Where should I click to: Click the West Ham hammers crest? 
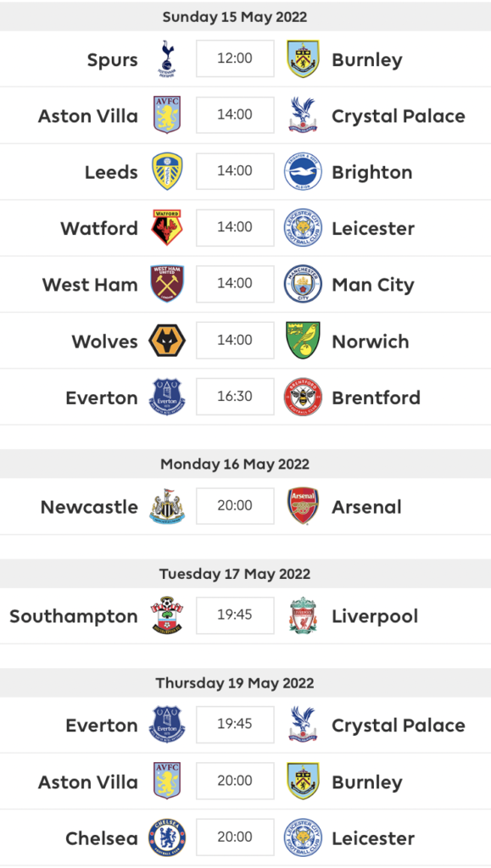(167, 283)
